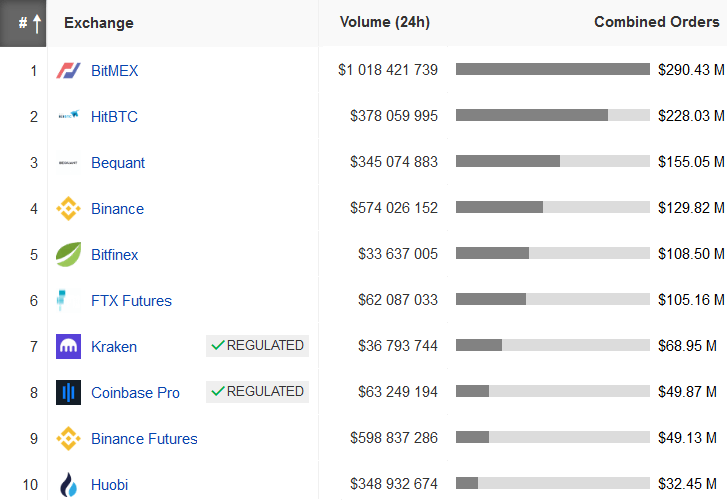The image size is (727, 500).
Task: Click FTX Futures' combined orders bar
Action: coord(553,299)
